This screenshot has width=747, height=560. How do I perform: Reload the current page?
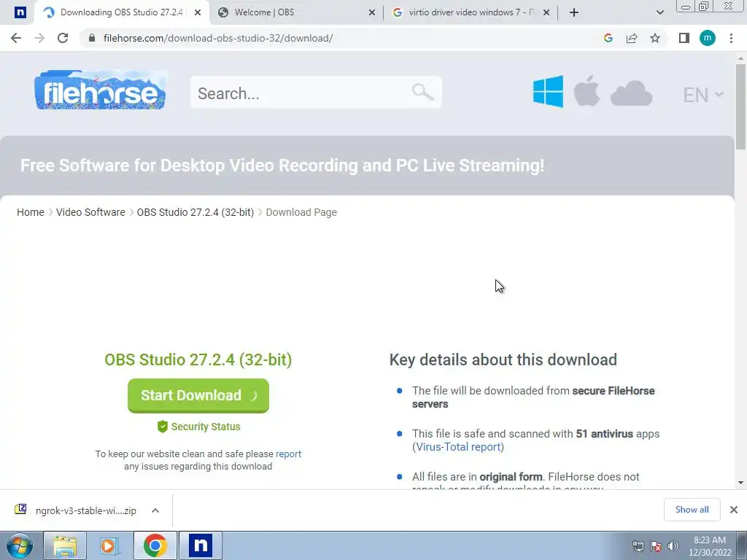(x=63, y=38)
